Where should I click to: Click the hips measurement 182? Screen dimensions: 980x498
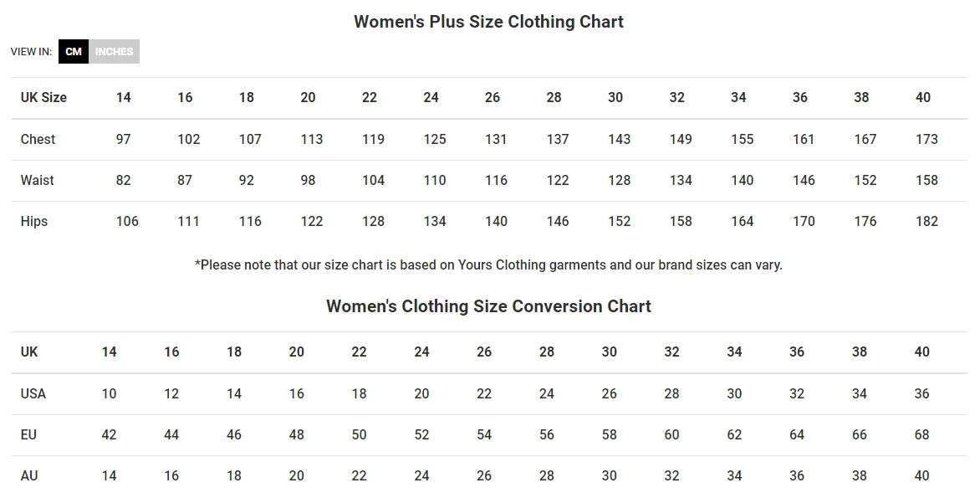click(x=926, y=221)
